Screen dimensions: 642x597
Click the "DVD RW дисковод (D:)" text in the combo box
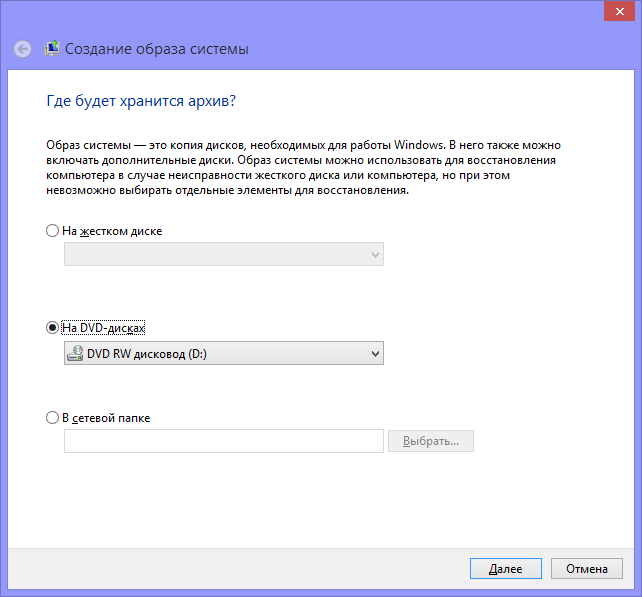coord(146,353)
